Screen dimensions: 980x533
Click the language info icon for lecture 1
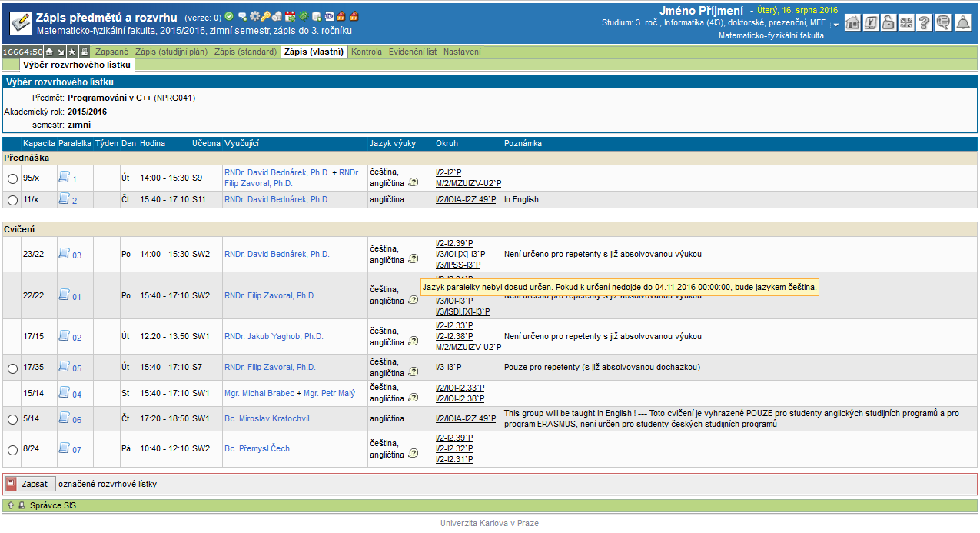pos(413,183)
